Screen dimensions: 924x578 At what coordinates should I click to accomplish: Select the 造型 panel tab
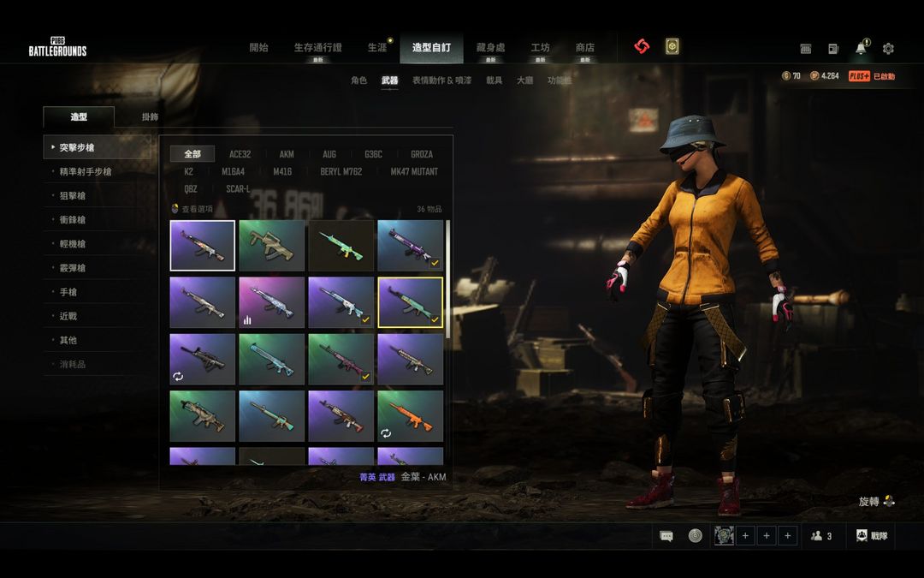point(79,116)
